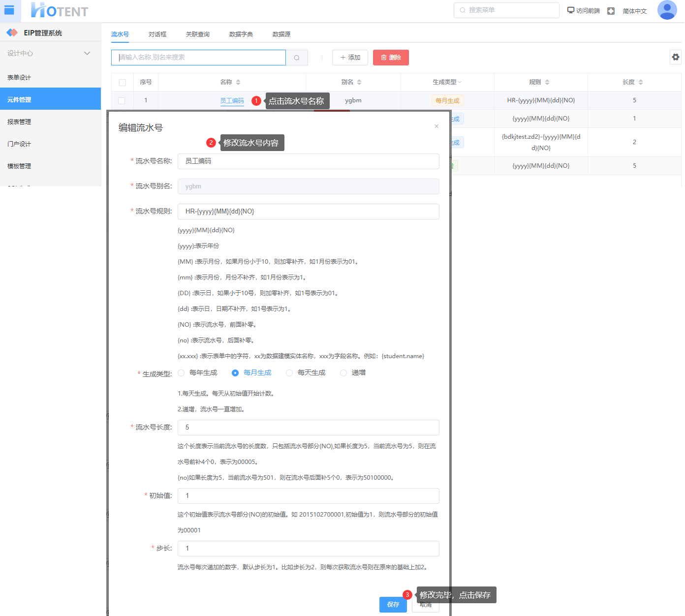Click the 访问前端 monitor icon
Screen dimensions: 685x616
coord(571,10)
